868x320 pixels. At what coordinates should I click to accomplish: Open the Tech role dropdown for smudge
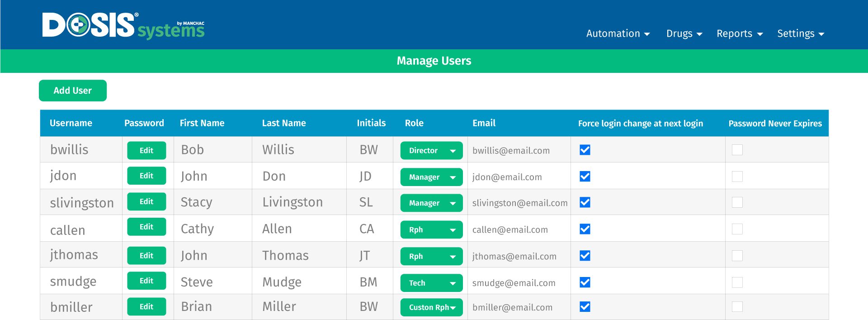432,283
